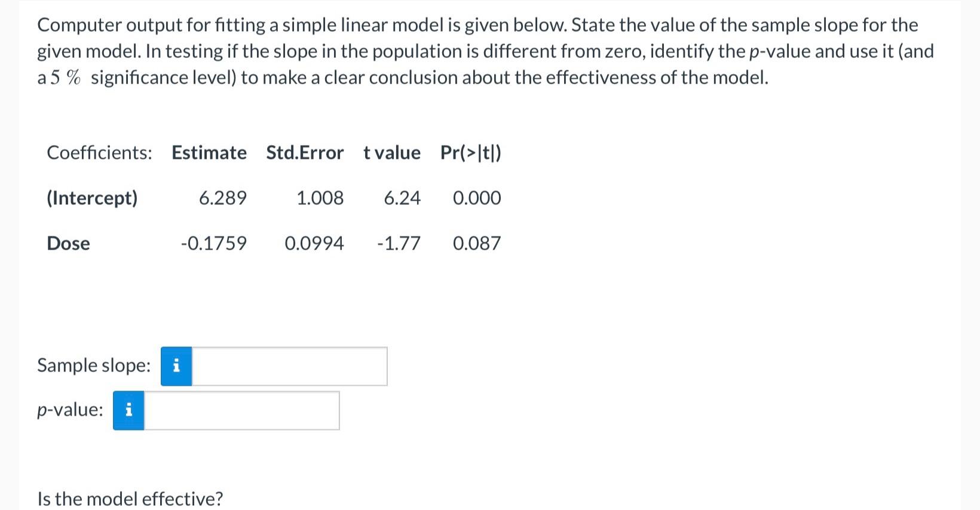Click the Std.Error column header
This screenshot has height=510, width=980.
(305, 153)
